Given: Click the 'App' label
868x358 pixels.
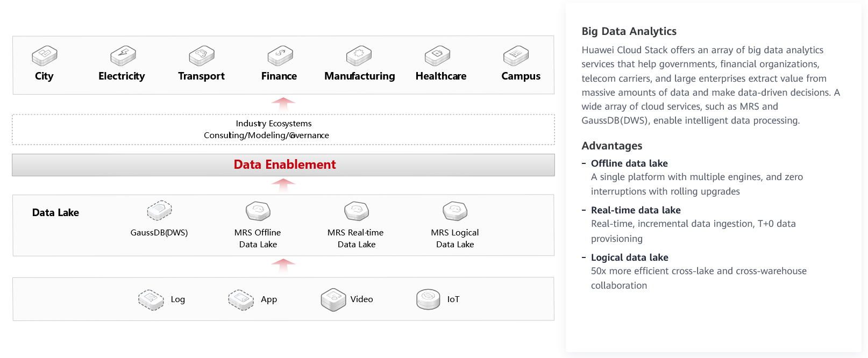Looking at the screenshot, I should pos(269,299).
